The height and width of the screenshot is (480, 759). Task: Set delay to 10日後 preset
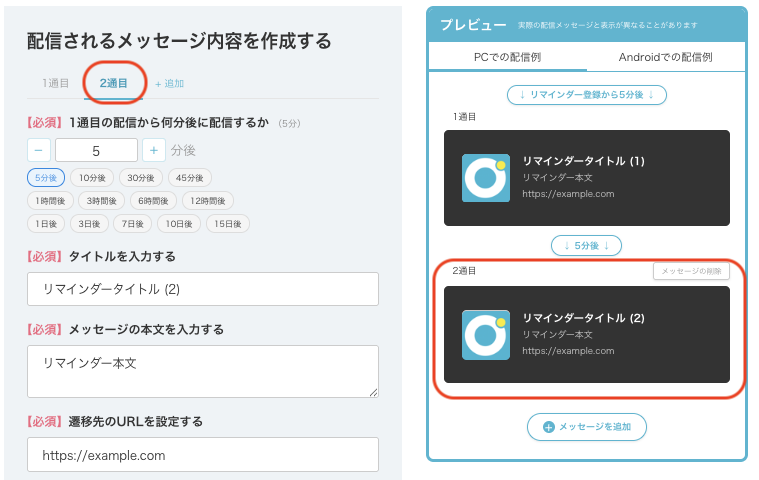coord(179,224)
